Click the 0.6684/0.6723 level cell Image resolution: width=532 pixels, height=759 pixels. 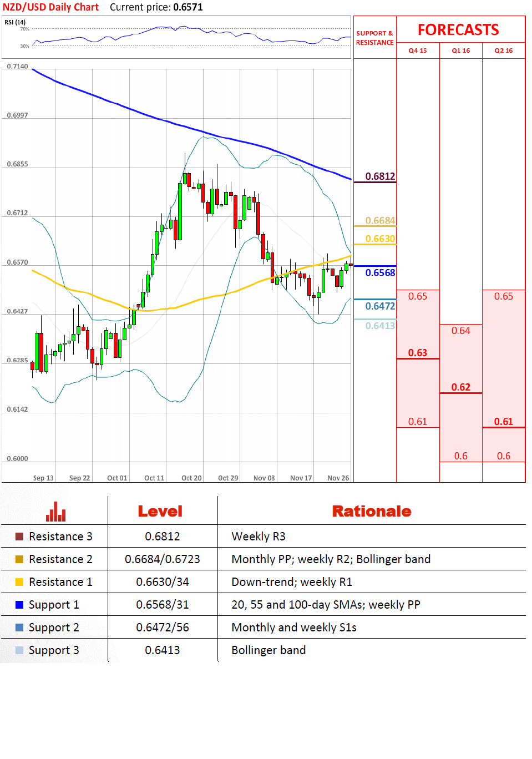(163, 559)
